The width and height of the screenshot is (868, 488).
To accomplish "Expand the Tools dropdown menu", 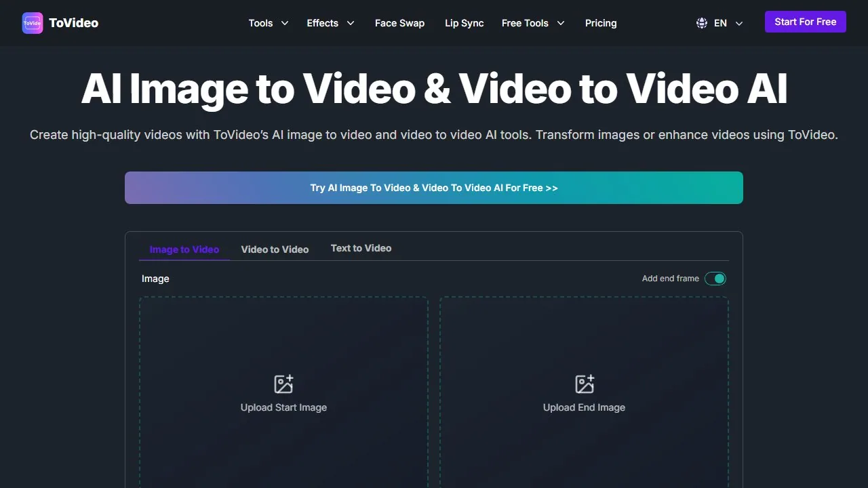I will [269, 23].
